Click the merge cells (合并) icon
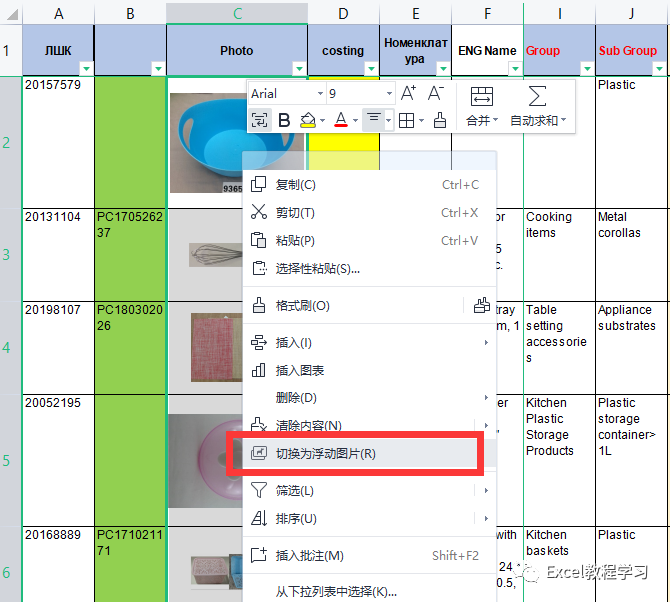The width and height of the screenshot is (670, 602). 482,96
